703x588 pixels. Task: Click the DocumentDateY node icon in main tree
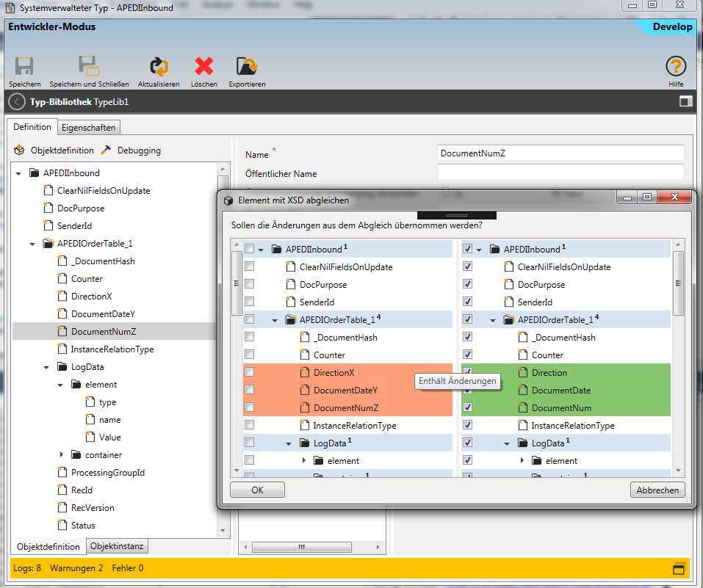tap(62, 313)
